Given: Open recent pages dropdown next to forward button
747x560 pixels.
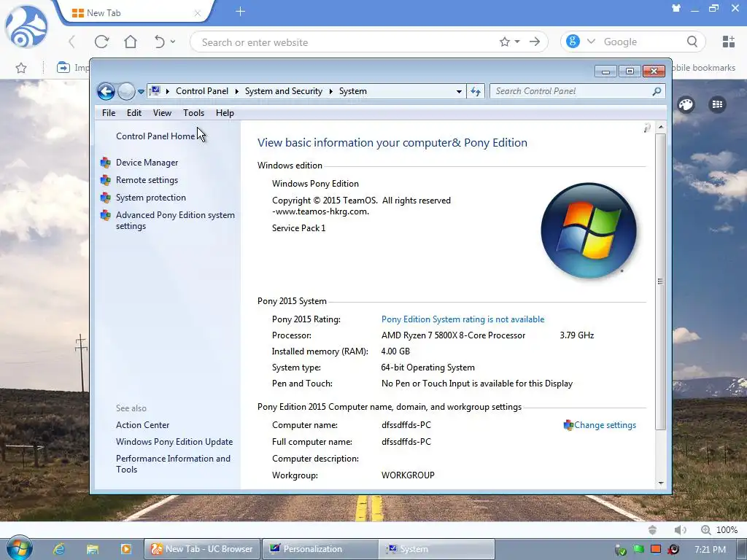Looking at the screenshot, I should pos(141,91).
